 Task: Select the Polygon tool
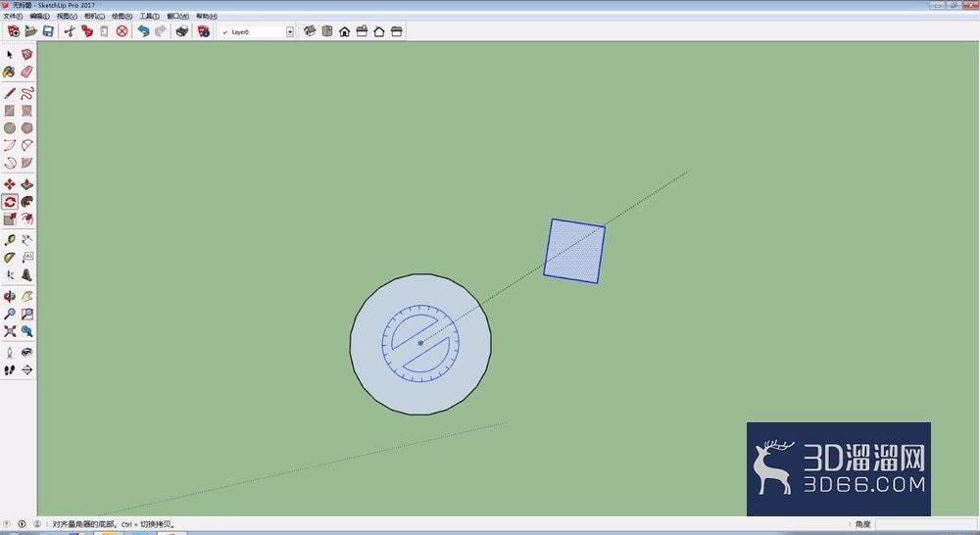26,128
